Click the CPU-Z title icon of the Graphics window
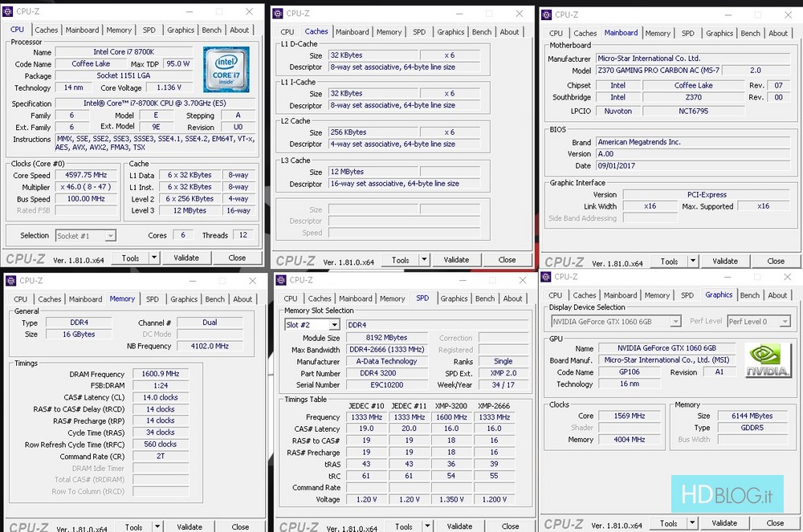 click(x=547, y=277)
